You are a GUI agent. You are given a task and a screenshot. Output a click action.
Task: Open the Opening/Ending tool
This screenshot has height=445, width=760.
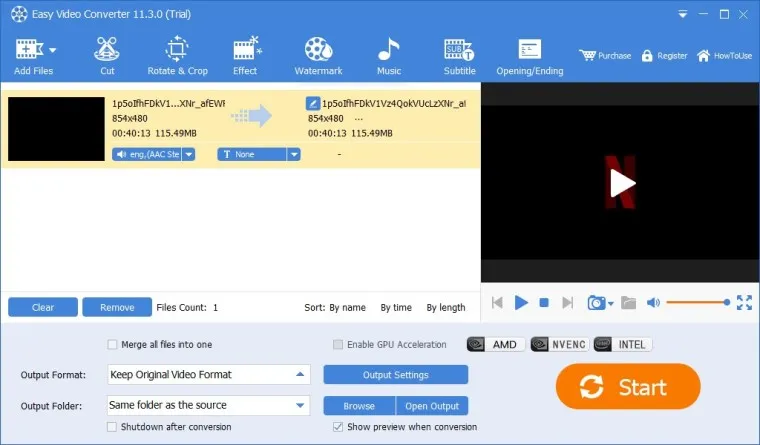[530, 56]
